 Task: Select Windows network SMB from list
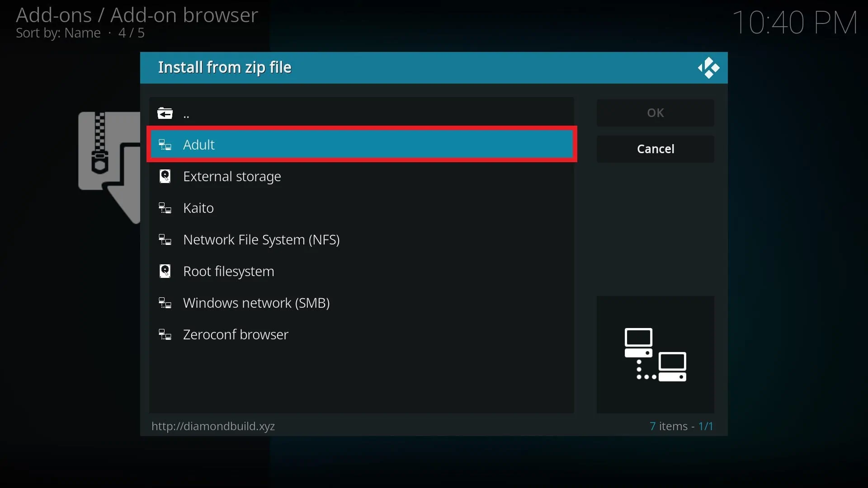tap(256, 302)
